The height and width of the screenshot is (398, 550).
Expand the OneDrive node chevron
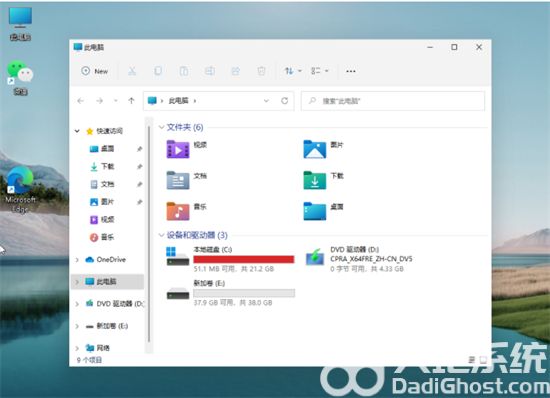tap(77, 260)
